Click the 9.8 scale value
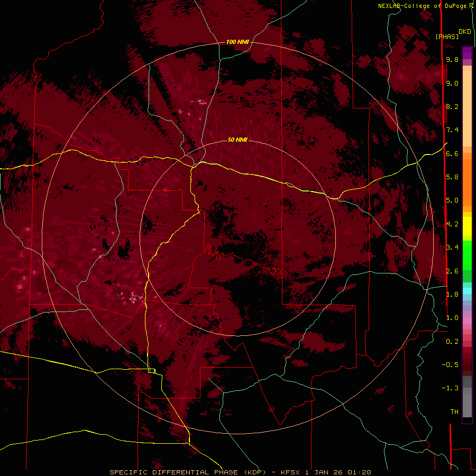This screenshot has height=476, width=476. pos(452,60)
